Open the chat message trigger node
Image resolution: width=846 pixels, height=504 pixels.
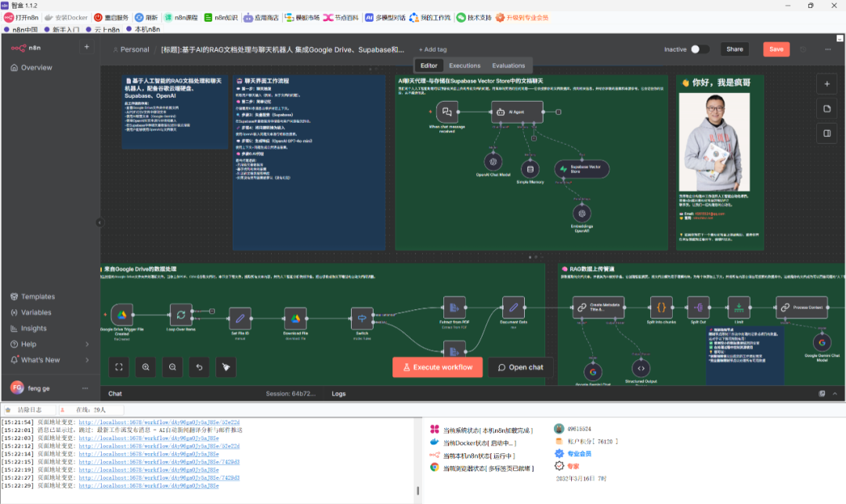[447, 112]
